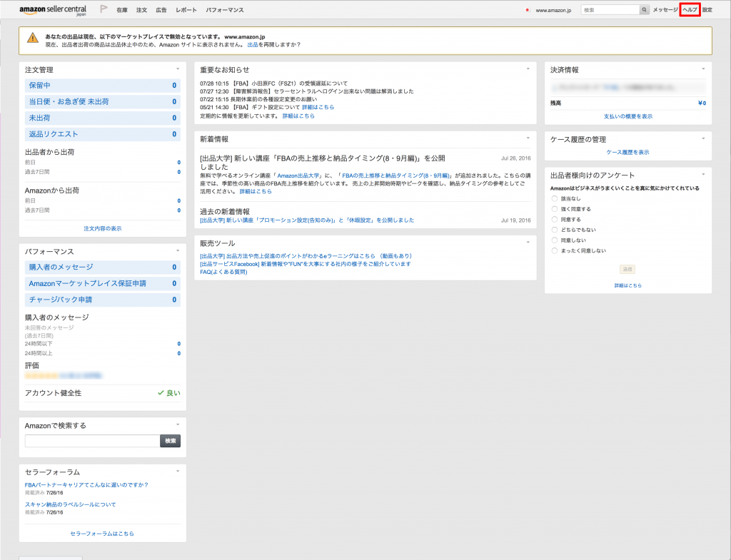Open the Amazonマーケットプレイス保証申請 row
Image resolution: width=731 pixels, height=560 pixels.
pyautogui.click(x=103, y=283)
